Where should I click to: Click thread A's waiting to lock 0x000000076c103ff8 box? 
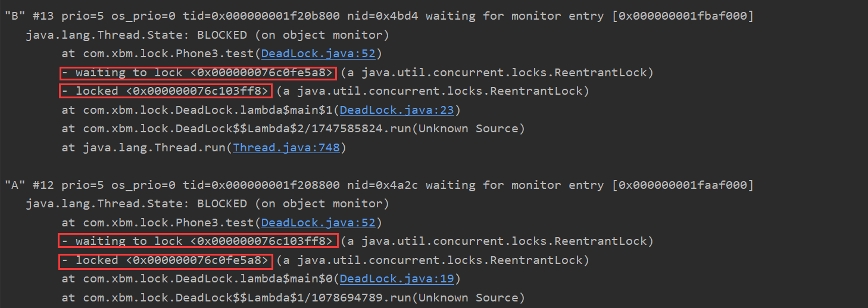point(198,241)
